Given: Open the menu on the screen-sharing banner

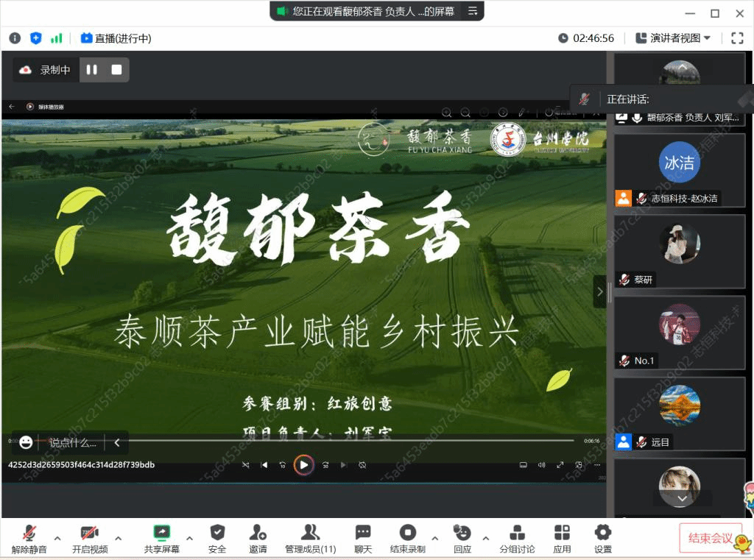Looking at the screenshot, I should [x=473, y=11].
